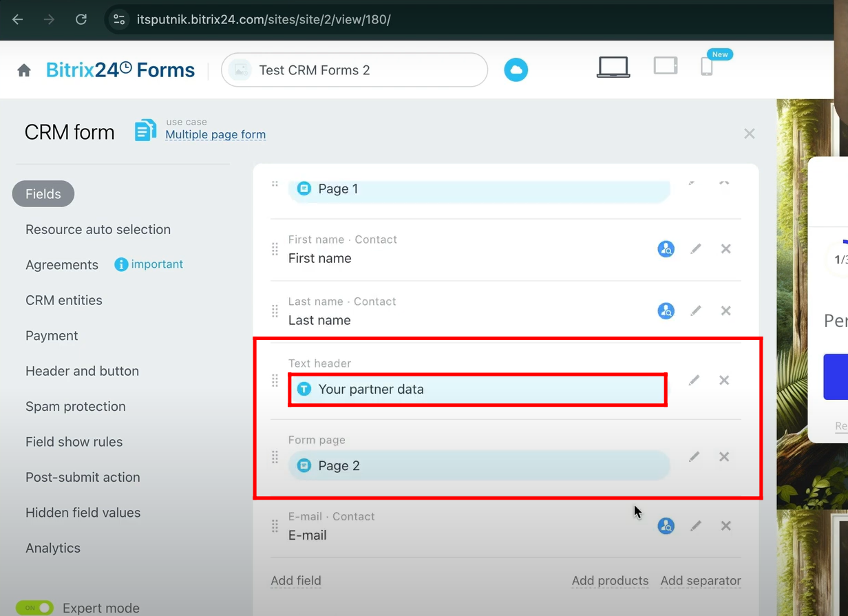Click the Last name row drag handle
848x616 pixels.
pos(275,311)
